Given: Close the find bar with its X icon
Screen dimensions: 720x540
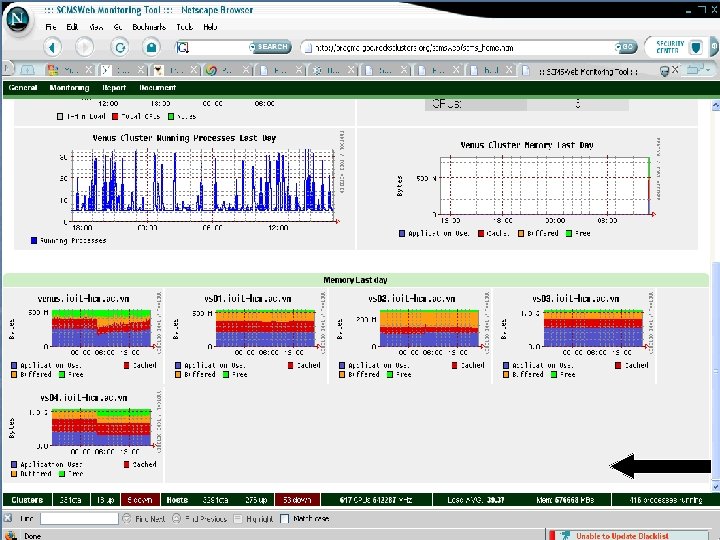Looking at the screenshot, I should (x=8, y=518).
